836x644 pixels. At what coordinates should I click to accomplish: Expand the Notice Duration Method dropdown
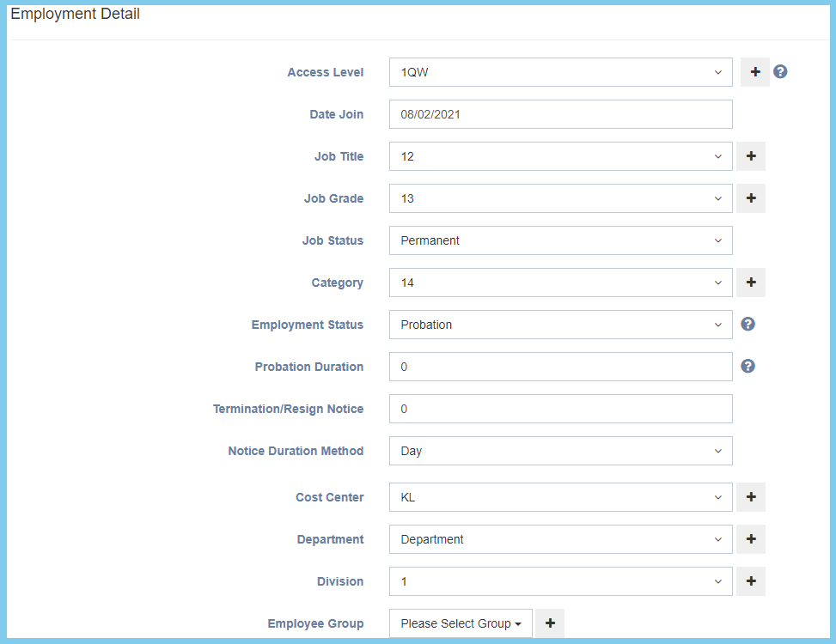click(560, 451)
